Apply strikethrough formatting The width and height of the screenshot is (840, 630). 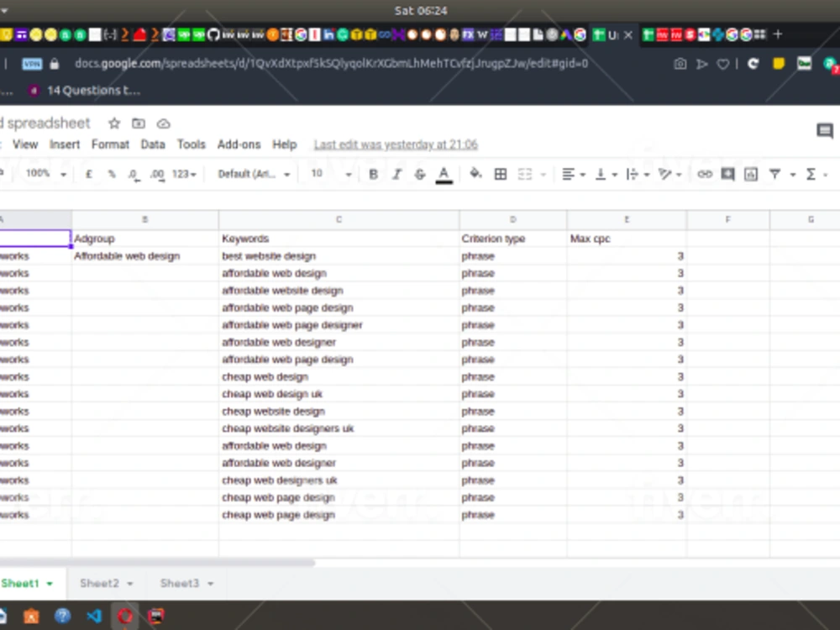tap(420, 174)
